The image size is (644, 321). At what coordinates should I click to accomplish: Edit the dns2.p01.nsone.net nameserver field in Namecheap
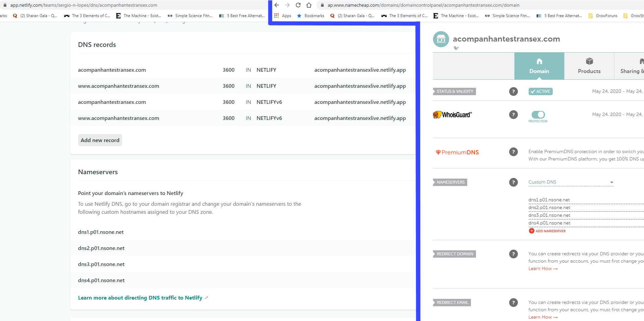586,208
